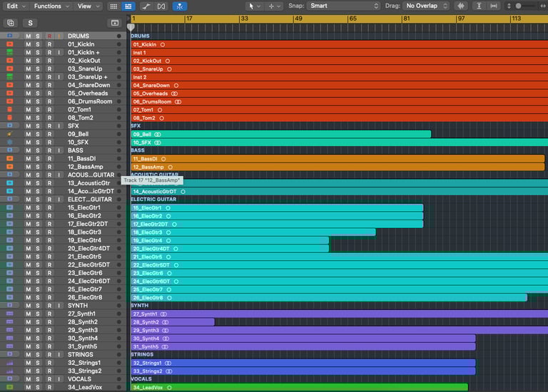
Task: Click the vertical auto zoom icon
Action: [x=479, y=6]
